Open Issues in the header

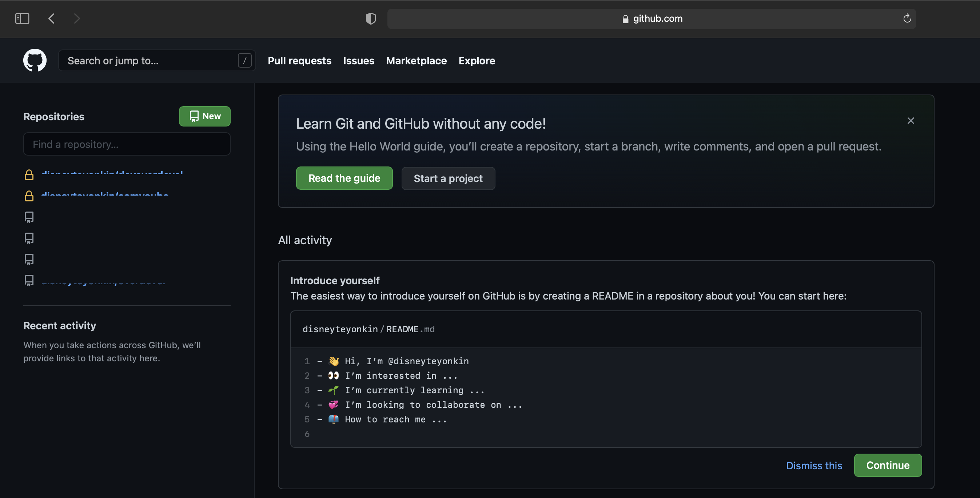click(x=358, y=60)
